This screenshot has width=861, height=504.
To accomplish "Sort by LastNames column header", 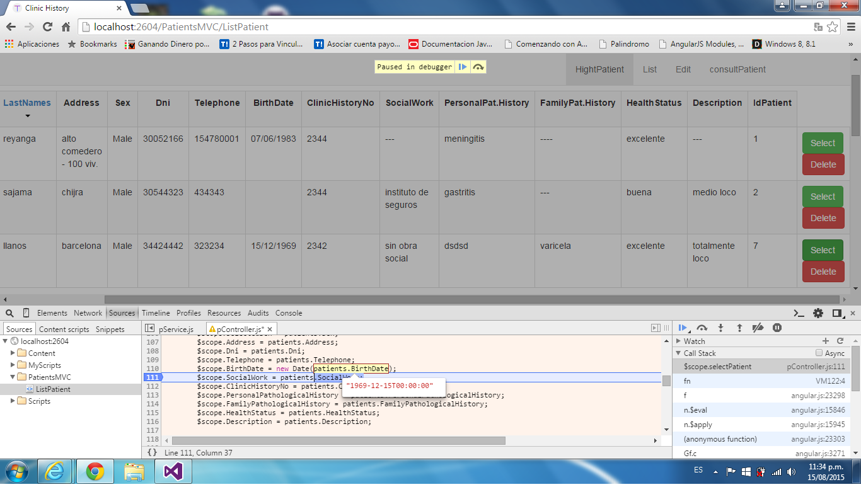I will pos(27,103).
